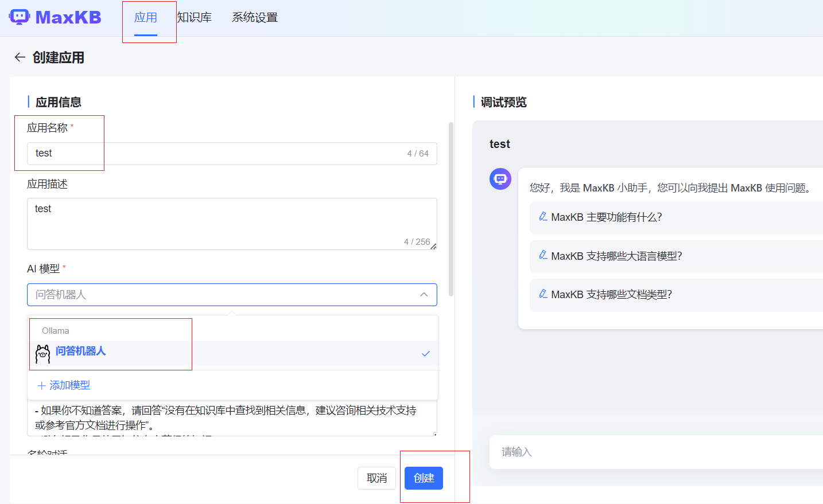This screenshot has height=504, width=823.
Task: Switch to the 知识库 tab
Action: pyautogui.click(x=195, y=18)
